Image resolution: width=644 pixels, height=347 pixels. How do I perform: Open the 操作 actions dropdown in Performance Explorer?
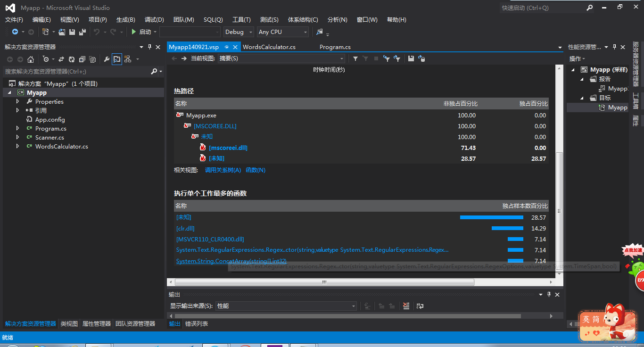[x=577, y=58]
